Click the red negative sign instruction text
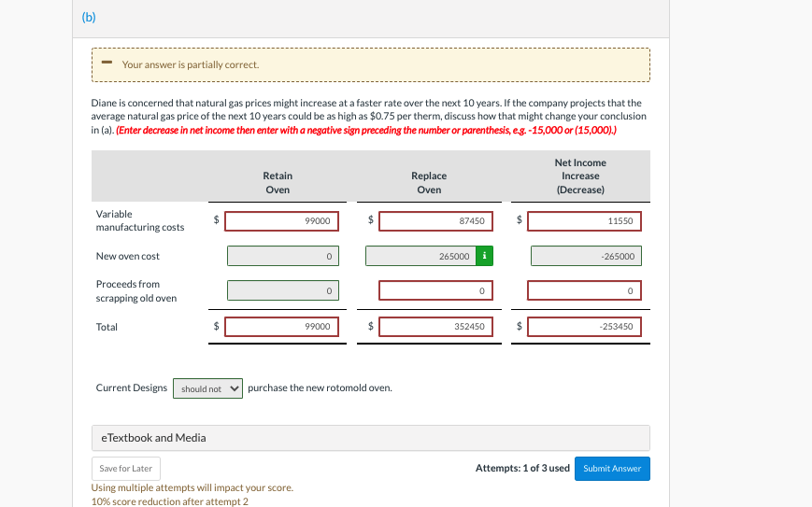812x507 pixels. (366, 130)
